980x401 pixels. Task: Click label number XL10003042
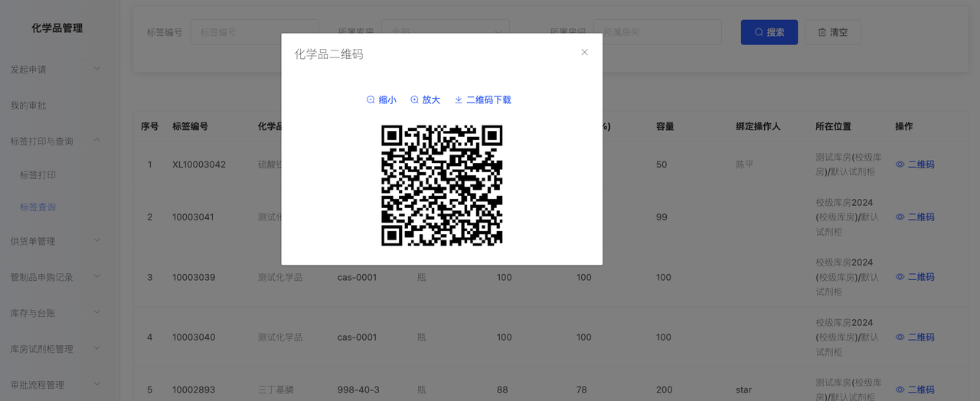coord(199,165)
